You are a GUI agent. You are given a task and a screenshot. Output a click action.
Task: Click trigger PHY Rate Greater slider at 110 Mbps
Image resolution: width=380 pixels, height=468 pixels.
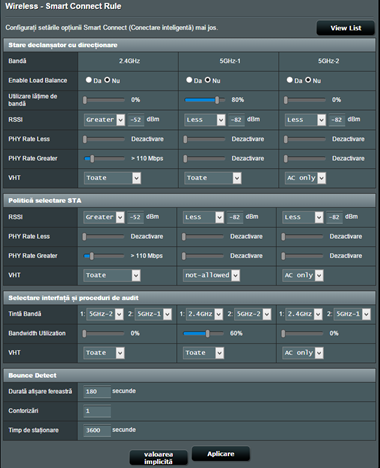(104, 159)
